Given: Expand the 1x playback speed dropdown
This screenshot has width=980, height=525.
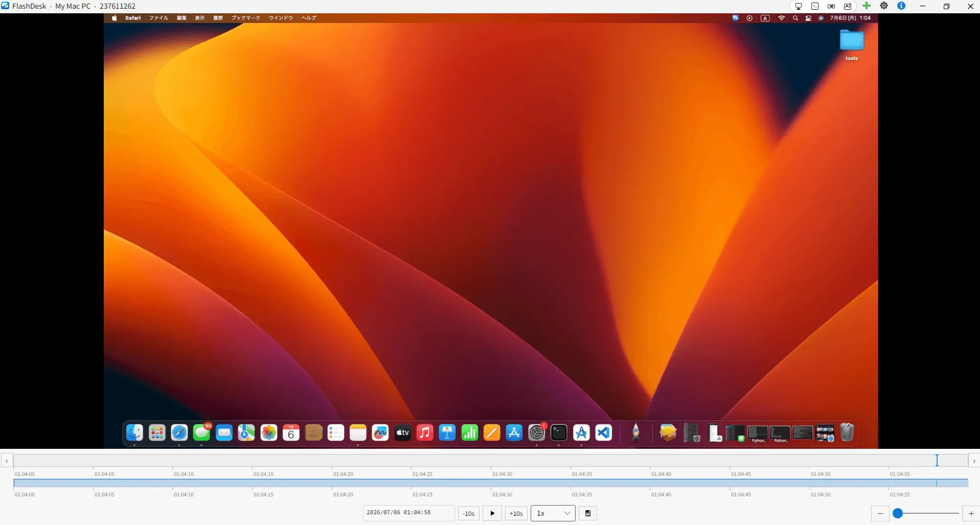Looking at the screenshot, I should pyautogui.click(x=553, y=513).
